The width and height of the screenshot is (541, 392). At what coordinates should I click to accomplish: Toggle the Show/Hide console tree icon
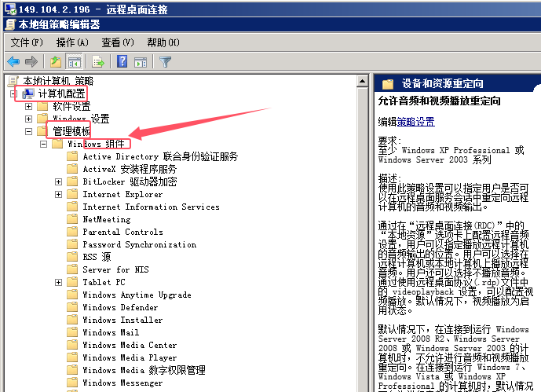pos(75,61)
